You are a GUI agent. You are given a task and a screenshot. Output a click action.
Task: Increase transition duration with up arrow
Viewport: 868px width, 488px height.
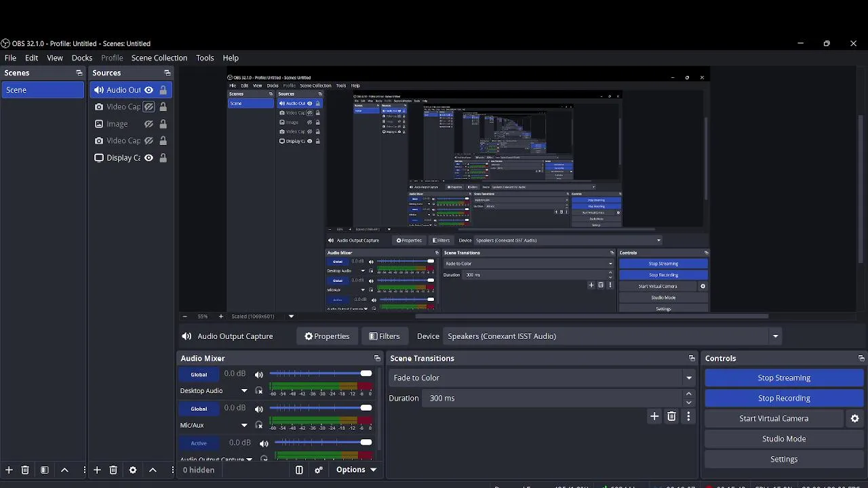coord(689,394)
